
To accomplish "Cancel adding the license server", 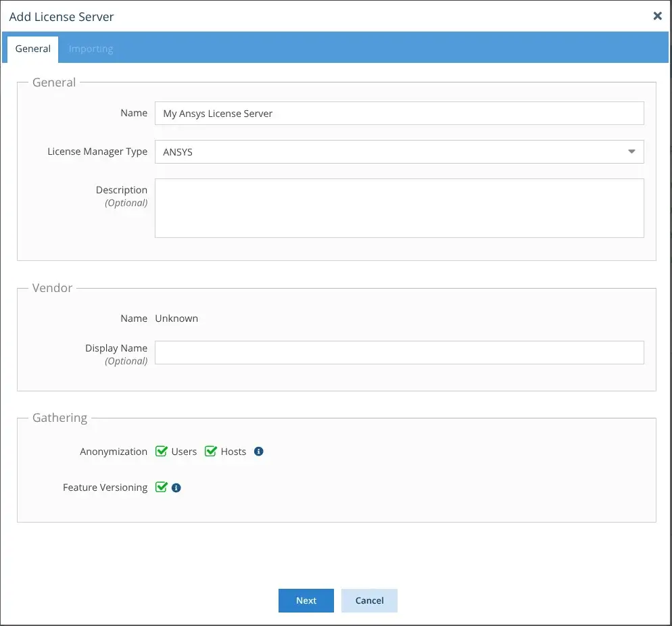I will (x=369, y=600).
